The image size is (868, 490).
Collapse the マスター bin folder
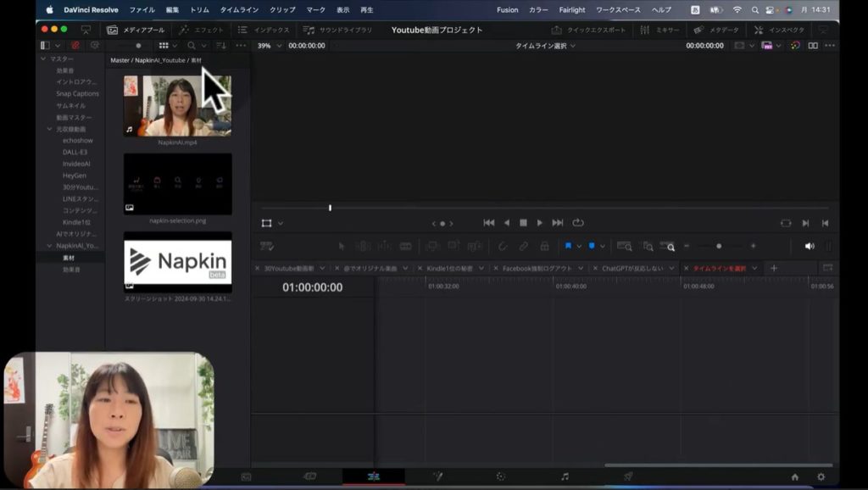[42, 59]
